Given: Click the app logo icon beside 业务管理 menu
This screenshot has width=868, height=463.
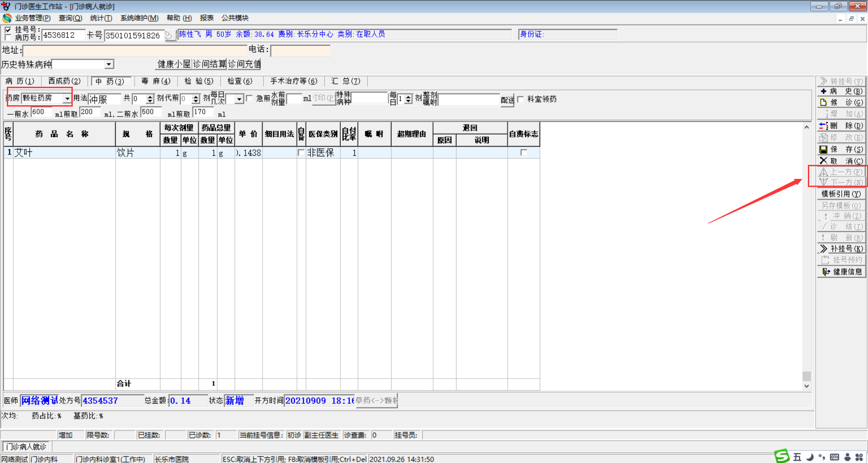Looking at the screenshot, I should (x=7, y=18).
